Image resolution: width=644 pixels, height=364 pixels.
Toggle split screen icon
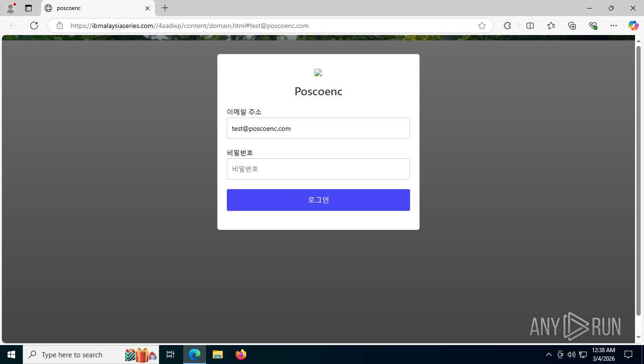click(530, 26)
